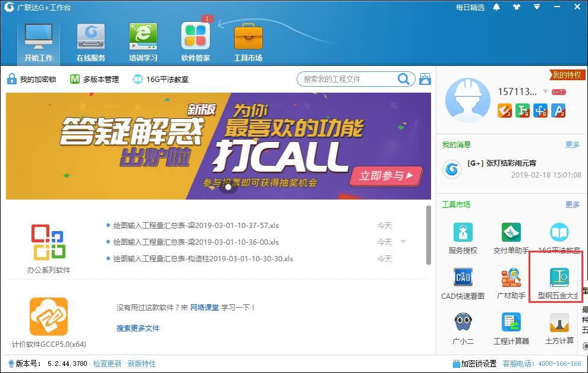Select the banner carousel dot indicator

click(228, 187)
